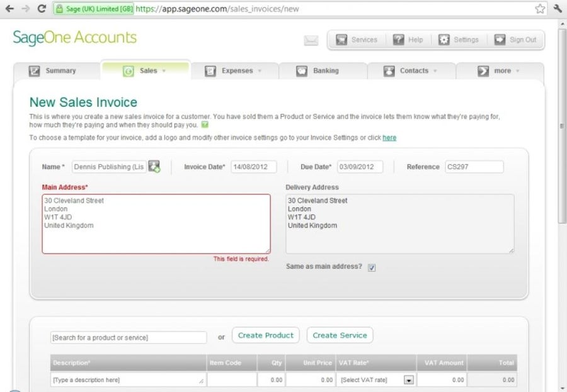Click the SageOne Accounts logo

75,38
